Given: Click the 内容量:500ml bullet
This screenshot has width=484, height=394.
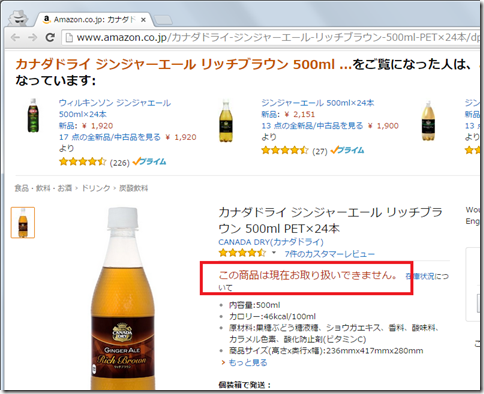Looking at the screenshot, I should pyautogui.click(x=254, y=305).
